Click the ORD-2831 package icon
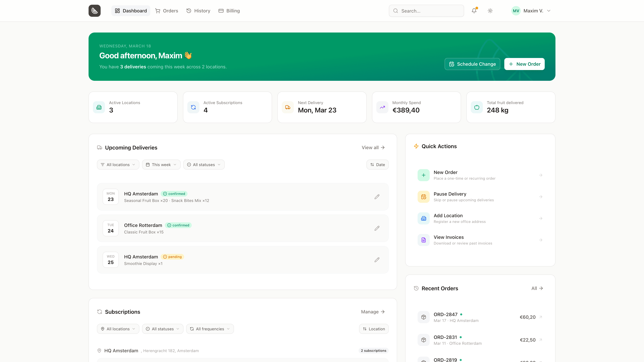This screenshot has height=362, width=644. 423,340
